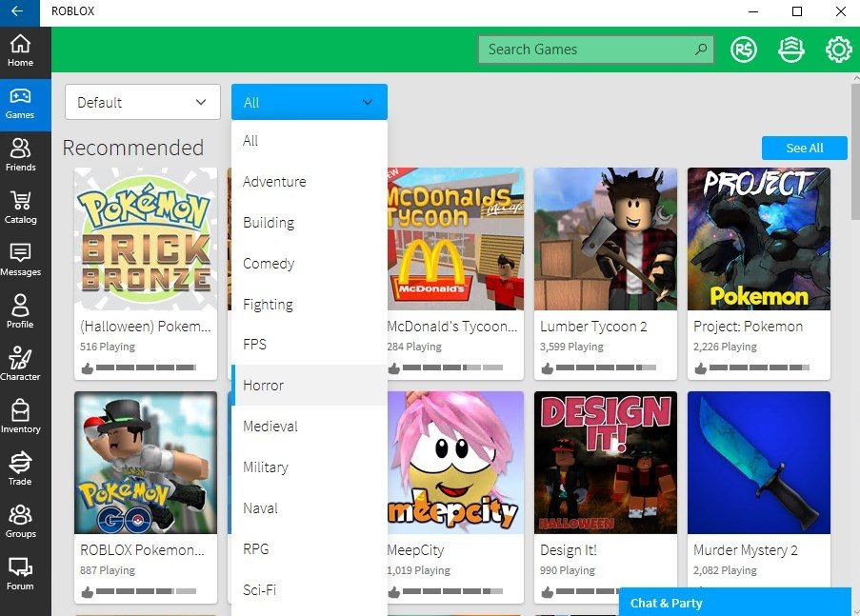Screen dimensions: 860x616
Task: Click the vertical scrollbar thumb
Action: [855, 150]
